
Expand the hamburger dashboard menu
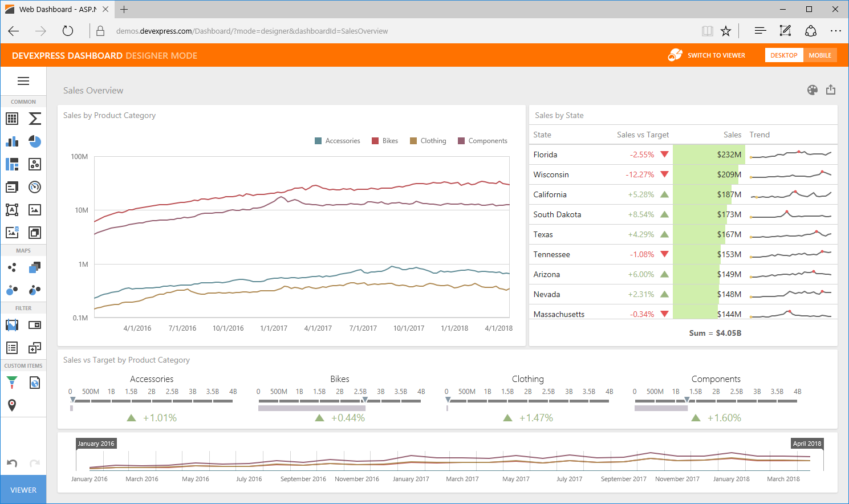tap(23, 81)
